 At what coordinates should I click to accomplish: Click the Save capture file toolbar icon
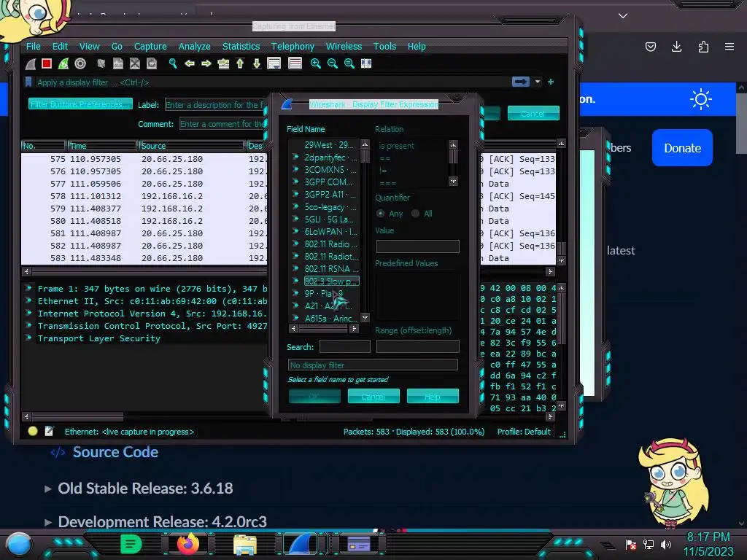click(x=118, y=63)
